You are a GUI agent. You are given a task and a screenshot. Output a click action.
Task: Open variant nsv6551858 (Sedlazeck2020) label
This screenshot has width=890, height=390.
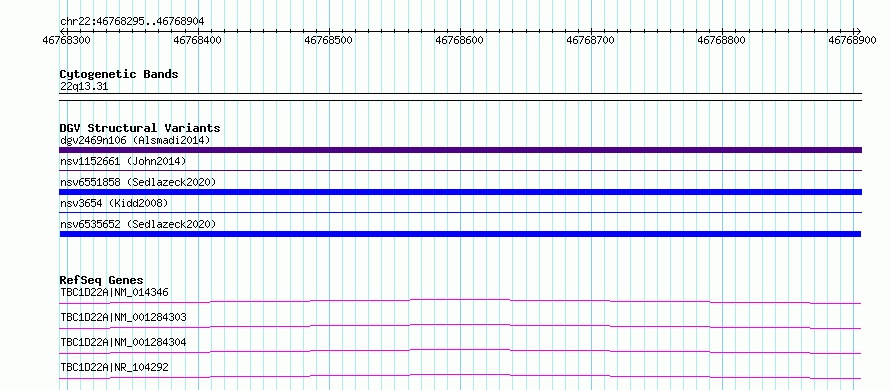(x=138, y=182)
